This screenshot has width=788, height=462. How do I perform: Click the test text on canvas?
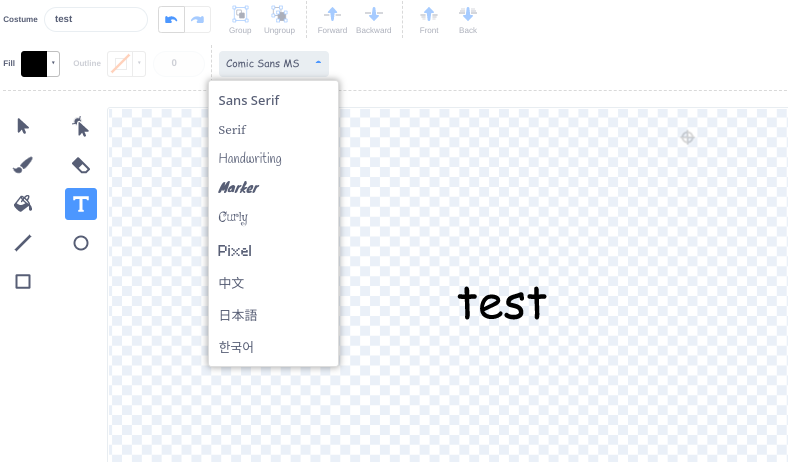[x=502, y=303]
